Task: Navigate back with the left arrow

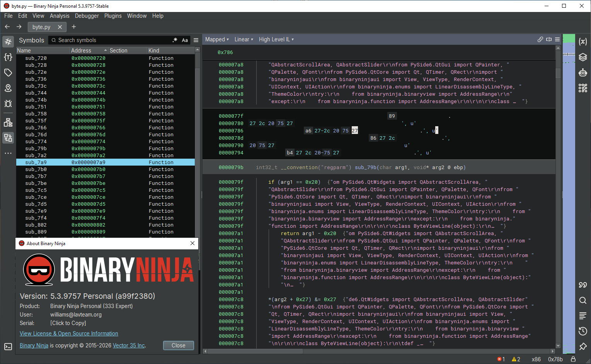Action: pyautogui.click(x=7, y=27)
